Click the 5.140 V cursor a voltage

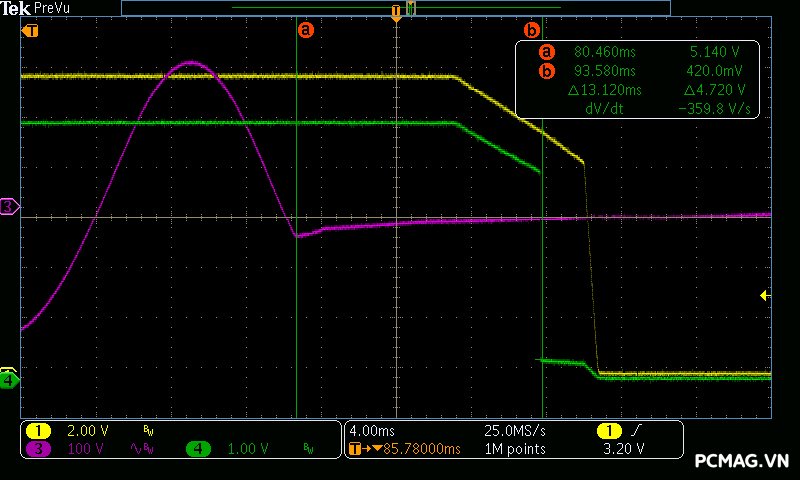[x=714, y=52]
